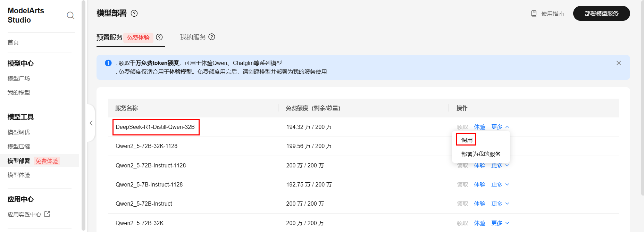Expand 更多 dropdown for Qwen2_5-7B-Instruct-1128
644x232 pixels.
500,184
